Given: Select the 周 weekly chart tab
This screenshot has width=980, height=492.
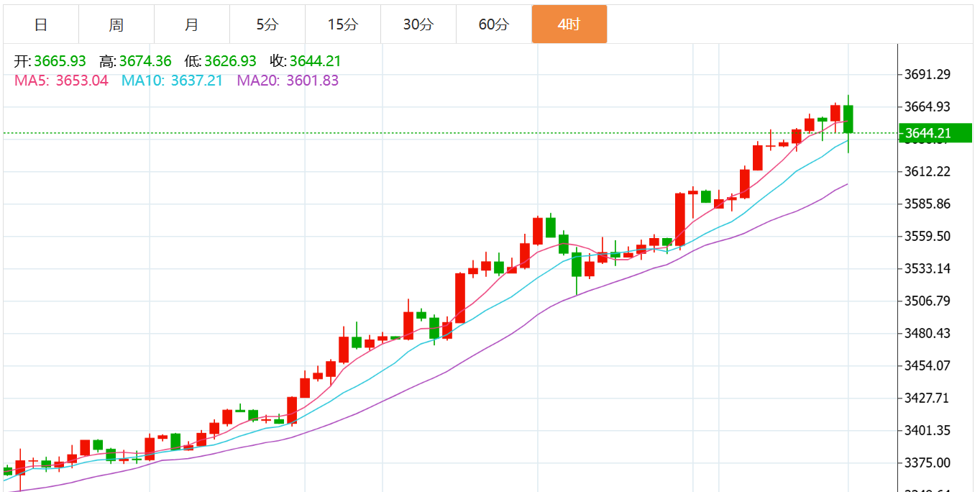Looking at the screenshot, I should [116, 24].
